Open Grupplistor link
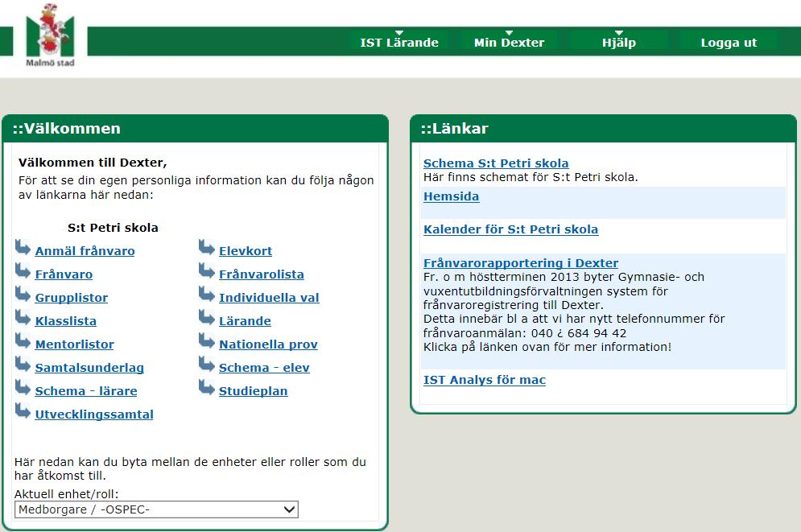This screenshot has width=801, height=532. click(x=72, y=298)
